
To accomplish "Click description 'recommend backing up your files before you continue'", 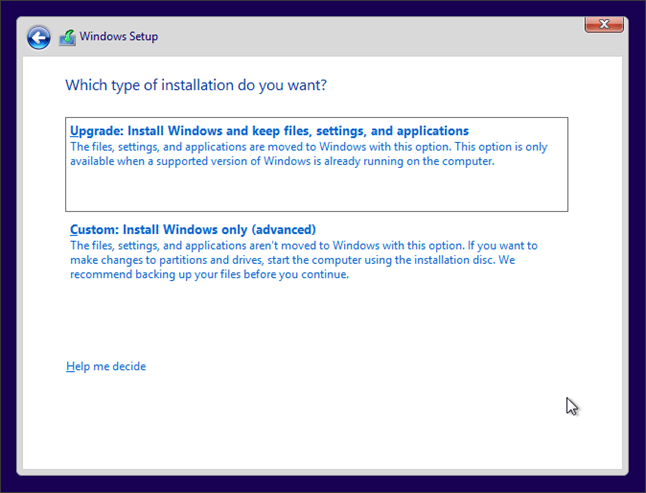I will 209,274.
